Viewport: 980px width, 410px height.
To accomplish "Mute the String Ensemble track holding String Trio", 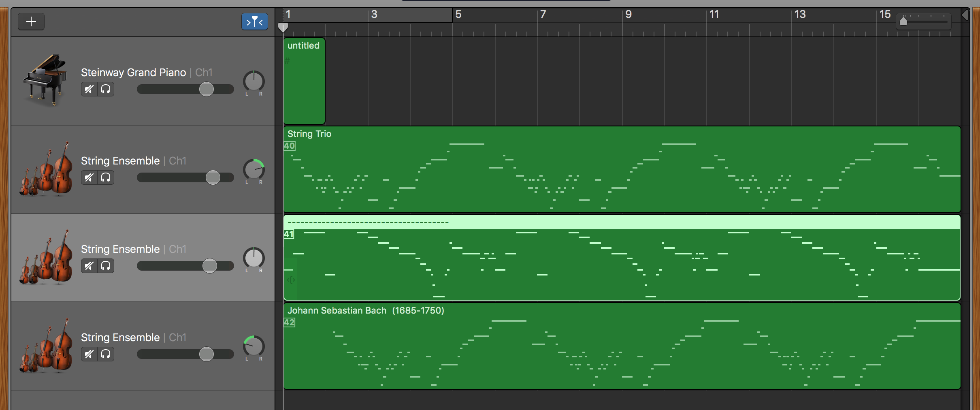I will (89, 177).
